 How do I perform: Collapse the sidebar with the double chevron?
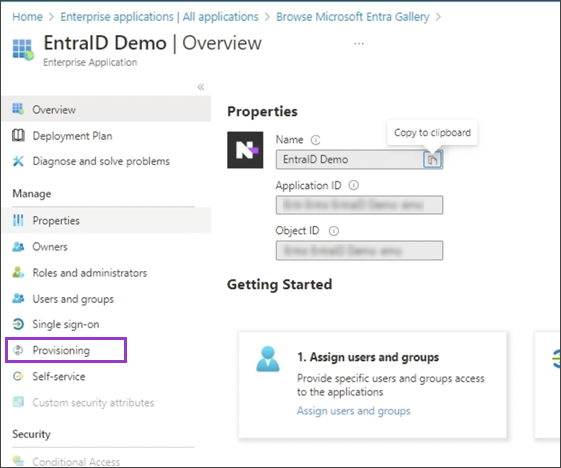[201, 87]
